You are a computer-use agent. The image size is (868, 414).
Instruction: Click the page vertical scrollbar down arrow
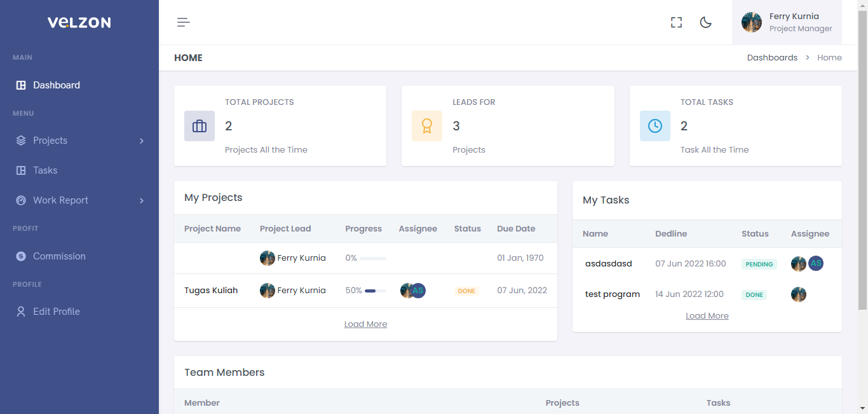(x=862, y=408)
